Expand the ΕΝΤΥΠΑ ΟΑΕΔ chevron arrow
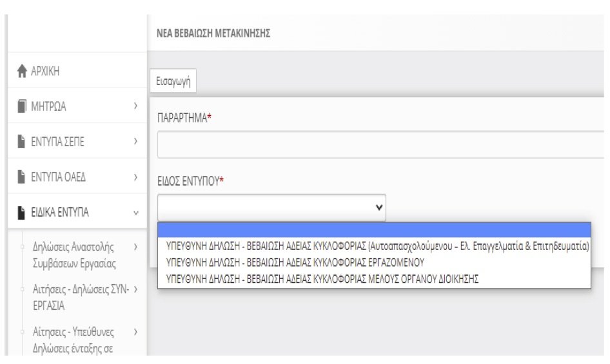The image size is (610, 364). point(135,177)
